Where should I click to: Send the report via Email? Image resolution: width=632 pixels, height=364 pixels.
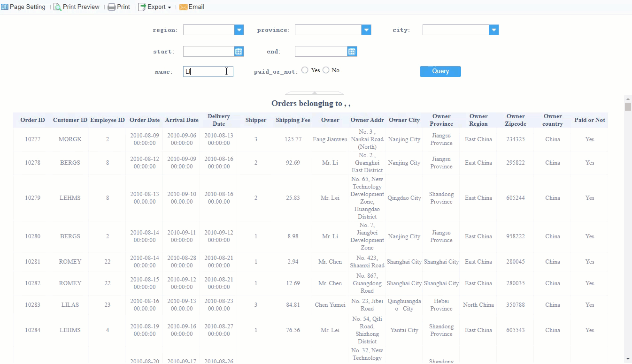tap(192, 7)
